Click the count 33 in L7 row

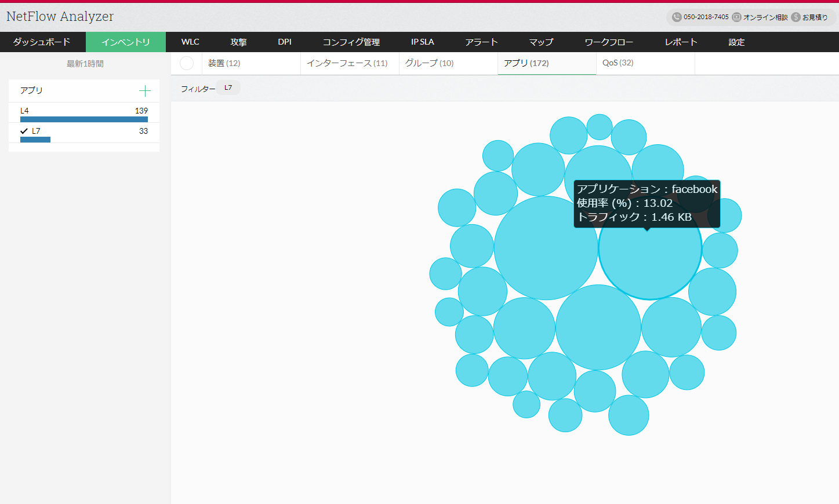pyautogui.click(x=143, y=131)
